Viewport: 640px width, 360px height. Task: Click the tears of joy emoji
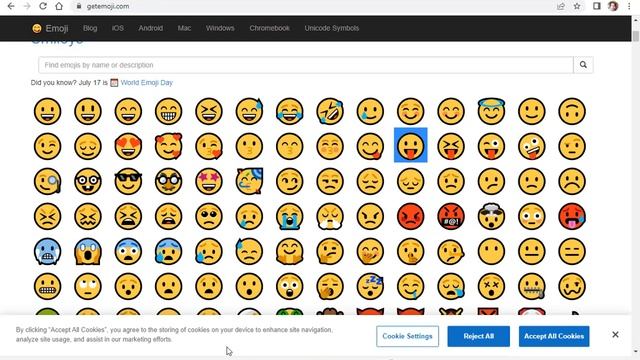(290, 111)
